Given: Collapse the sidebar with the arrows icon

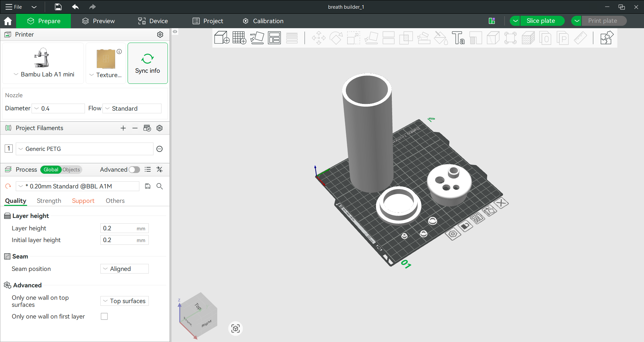Looking at the screenshot, I should [x=175, y=32].
